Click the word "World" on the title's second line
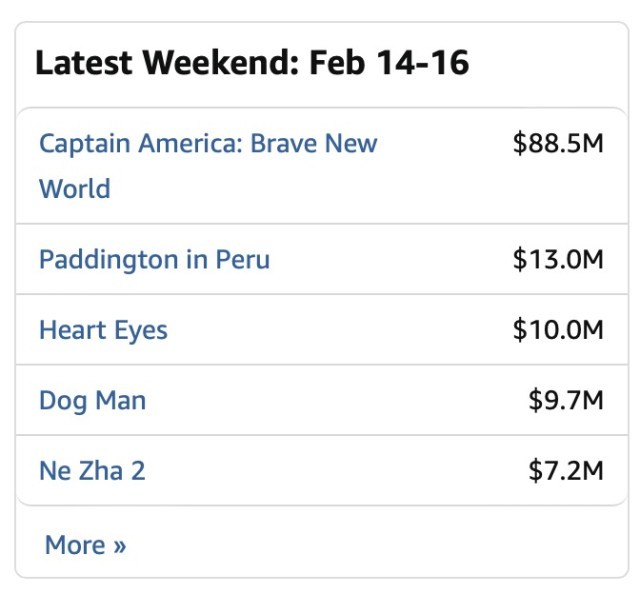This screenshot has width=640, height=594. coord(75,189)
